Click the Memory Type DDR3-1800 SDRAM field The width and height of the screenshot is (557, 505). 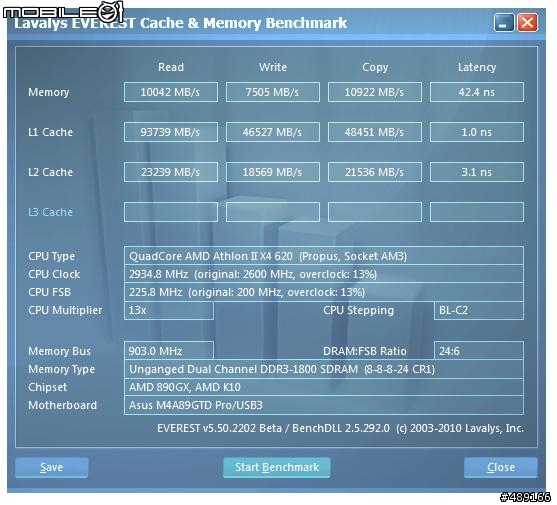point(324,369)
